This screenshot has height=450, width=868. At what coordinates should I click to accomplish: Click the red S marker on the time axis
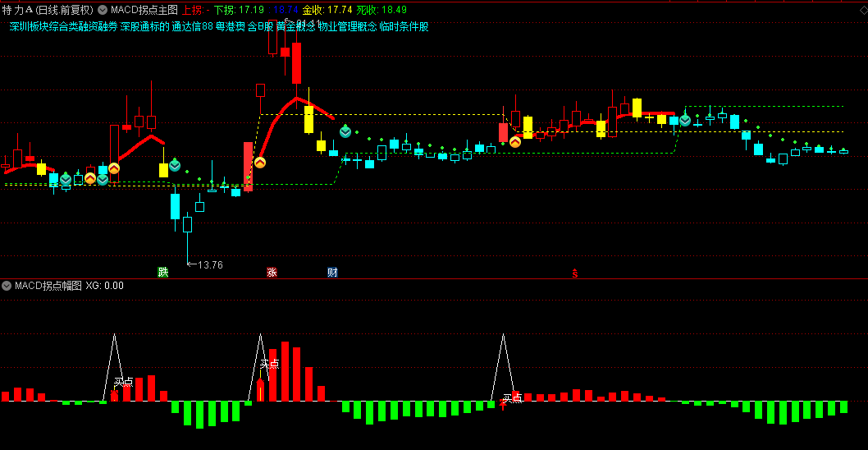click(574, 273)
